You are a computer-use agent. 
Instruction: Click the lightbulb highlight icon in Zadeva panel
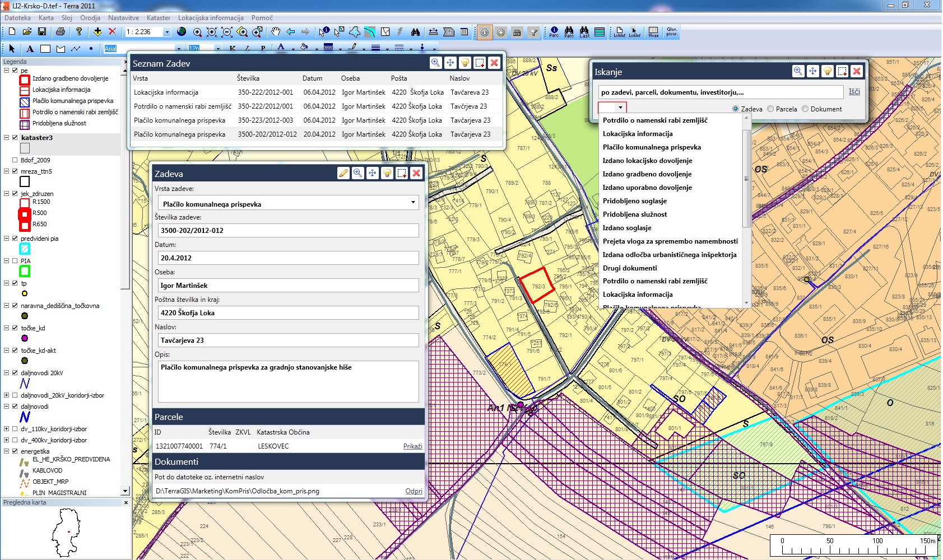pyautogui.click(x=387, y=173)
